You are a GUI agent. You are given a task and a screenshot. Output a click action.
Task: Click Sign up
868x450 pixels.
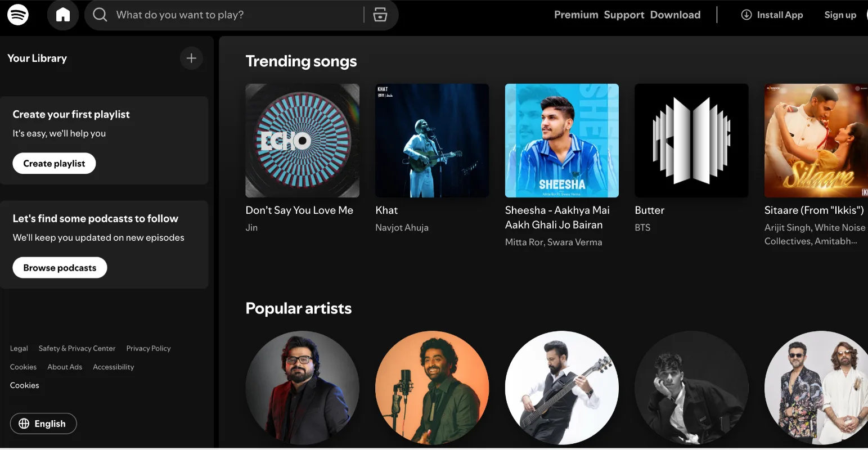(x=840, y=15)
